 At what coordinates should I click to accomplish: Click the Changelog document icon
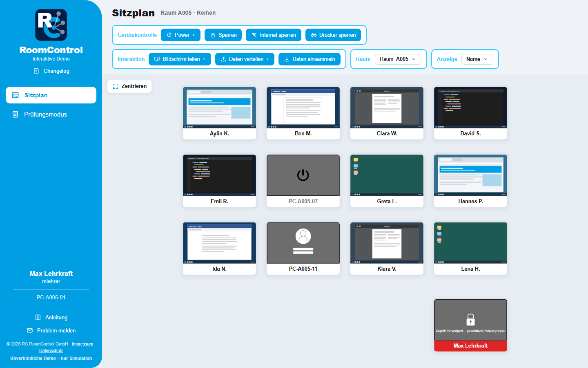click(36, 71)
